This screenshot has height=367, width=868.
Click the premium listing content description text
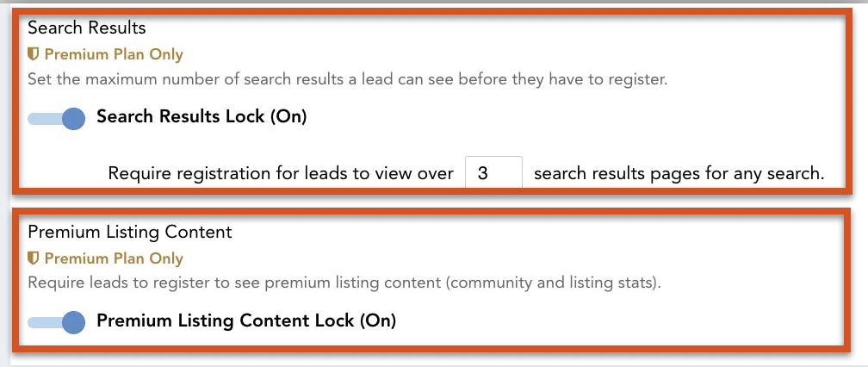coord(344,283)
